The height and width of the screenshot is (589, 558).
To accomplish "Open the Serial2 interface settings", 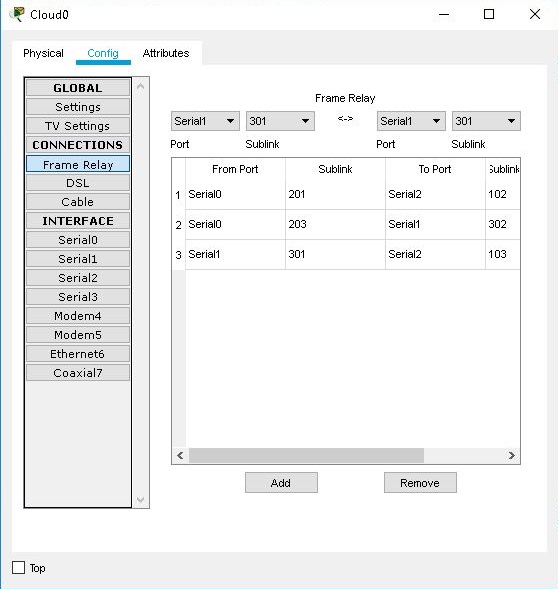I will coord(78,278).
